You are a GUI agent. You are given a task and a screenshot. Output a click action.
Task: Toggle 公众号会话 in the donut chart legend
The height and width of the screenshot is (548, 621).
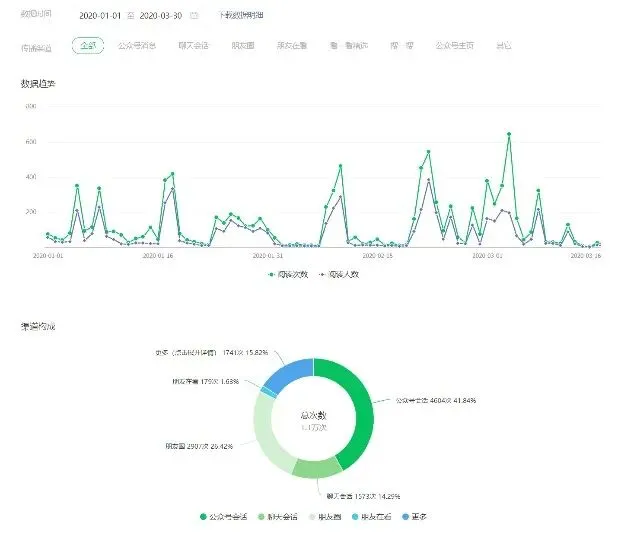tap(223, 517)
